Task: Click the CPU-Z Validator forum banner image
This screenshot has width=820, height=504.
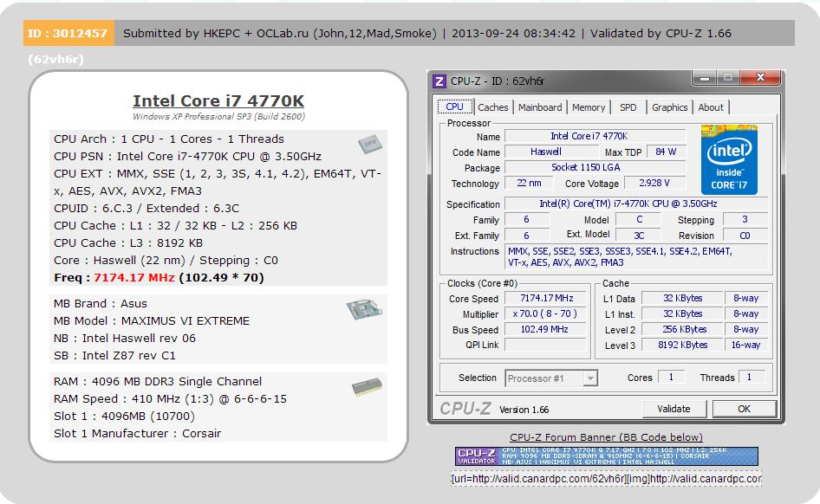Action: click(x=606, y=456)
